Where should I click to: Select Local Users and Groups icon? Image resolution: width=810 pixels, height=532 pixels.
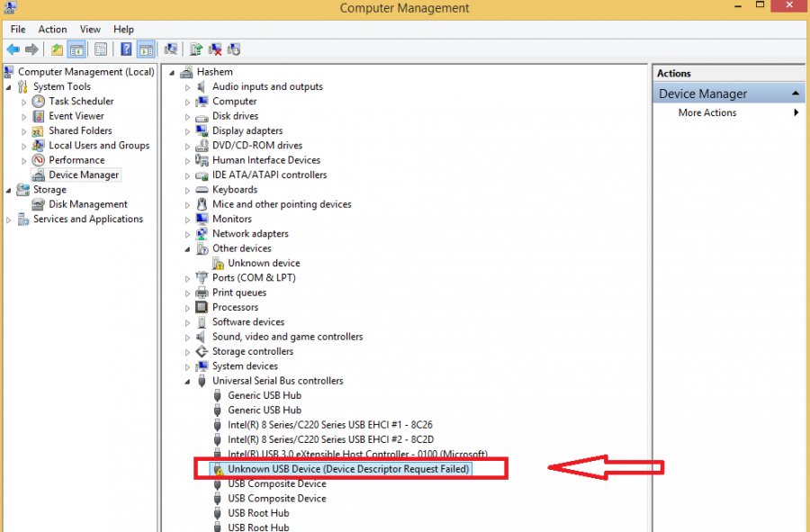pyautogui.click(x=38, y=146)
